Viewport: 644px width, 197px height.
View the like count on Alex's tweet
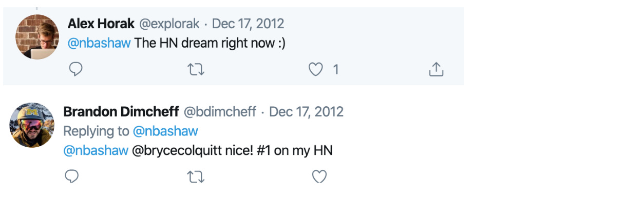pyautogui.click(x=336, y=69)
